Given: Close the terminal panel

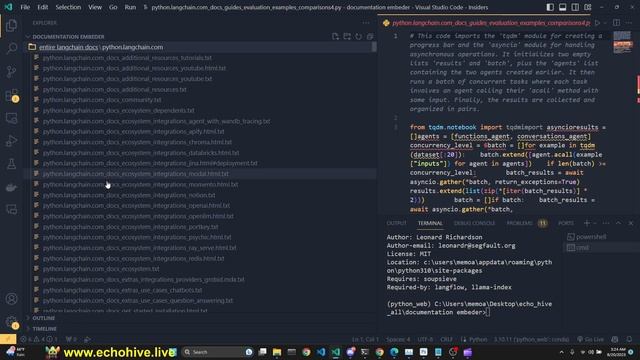Looking at the screenshot, I should tap(631, 223).
